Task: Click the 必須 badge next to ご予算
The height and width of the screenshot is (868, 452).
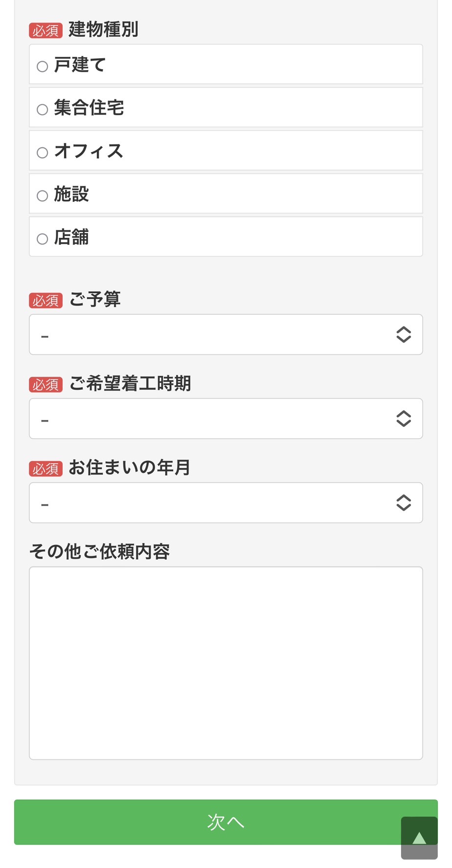Action: (46, 300)
